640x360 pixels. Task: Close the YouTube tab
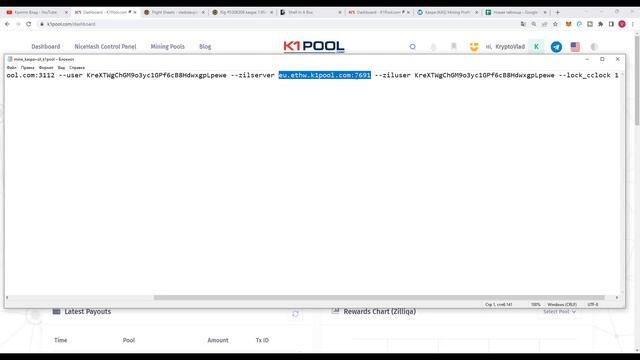coord(66,12)
